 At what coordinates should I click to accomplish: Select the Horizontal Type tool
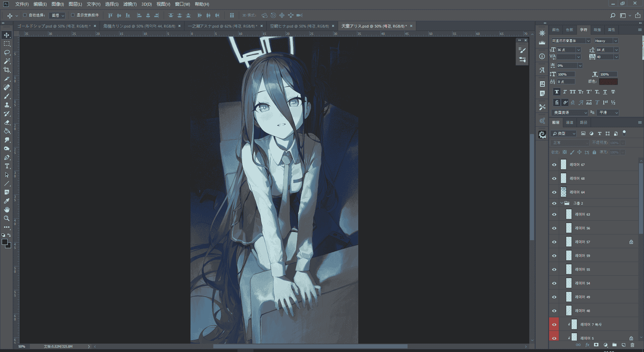[7, 166]
